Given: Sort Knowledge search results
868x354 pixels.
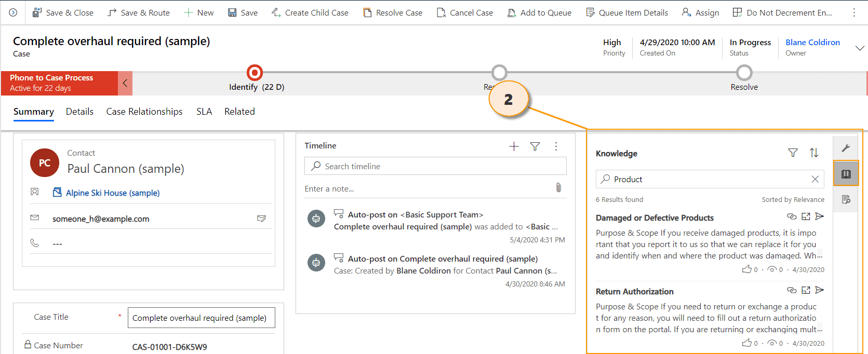Looking at the screenshot, I should tap(814, 153).
